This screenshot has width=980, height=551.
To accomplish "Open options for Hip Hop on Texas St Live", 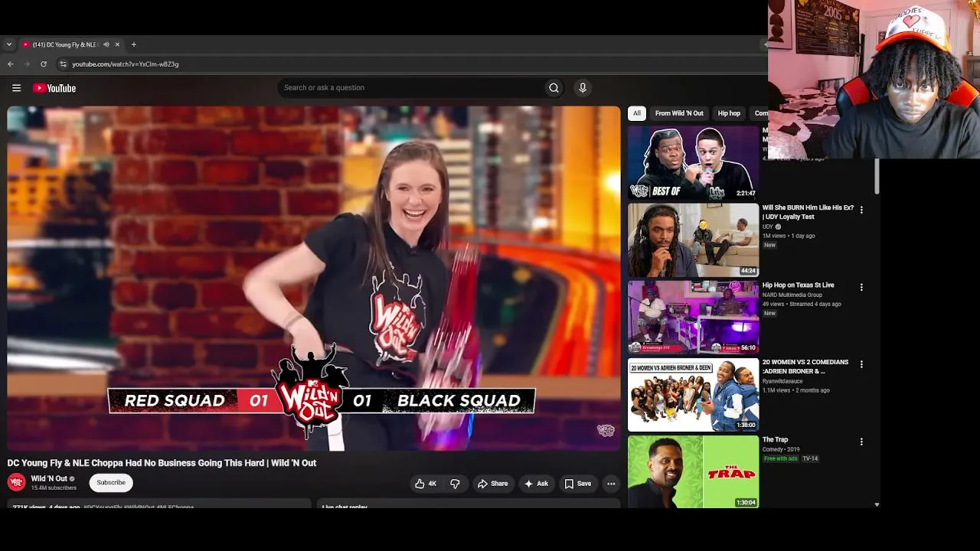I will tap(861, 287).
